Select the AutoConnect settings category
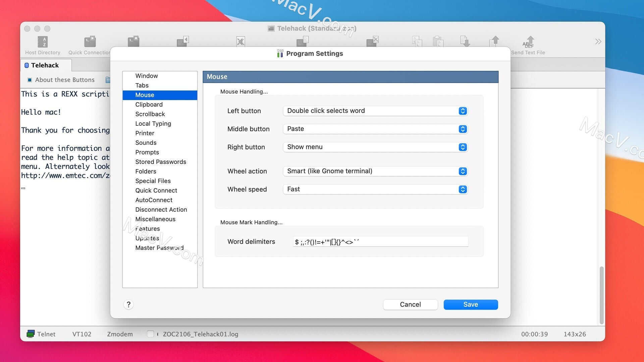The width and height of the screenshot is (644, 362). click(154, 200)
